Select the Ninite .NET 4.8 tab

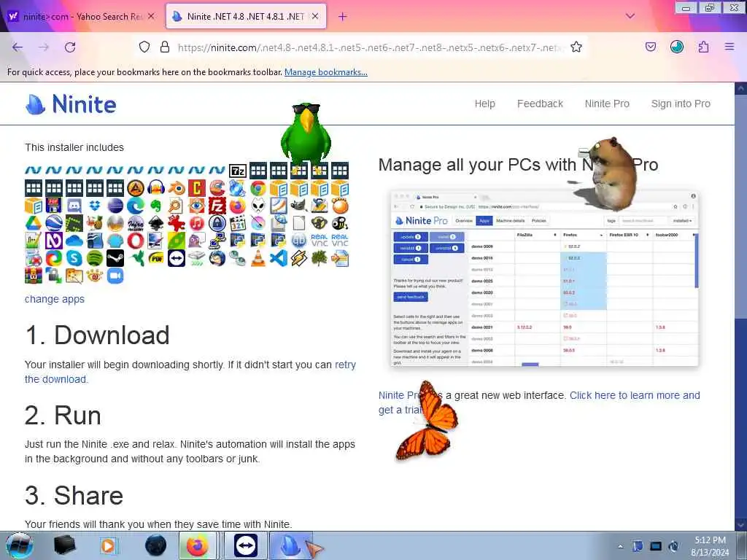tap(246, 17)
